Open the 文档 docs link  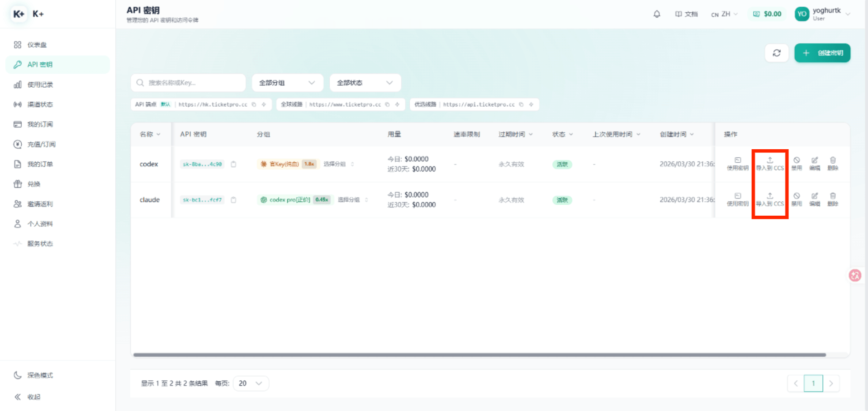click(x=686, y=14)
